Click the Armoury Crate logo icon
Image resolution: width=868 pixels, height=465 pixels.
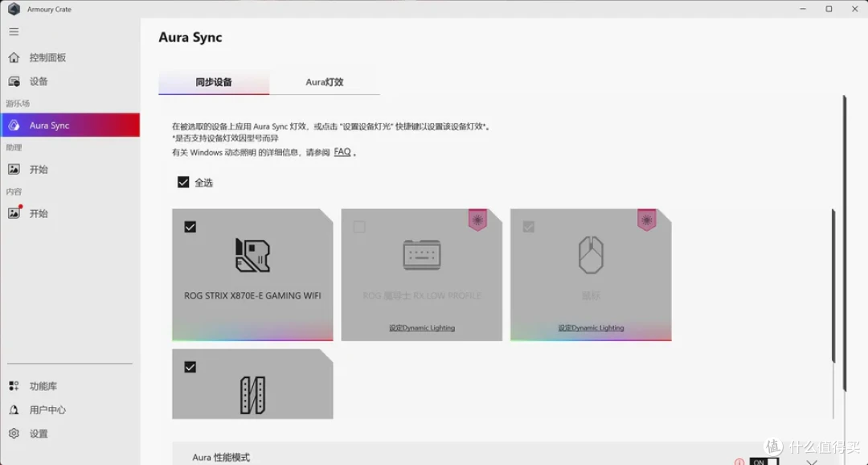pyautogui.click(x=14, y=9)
